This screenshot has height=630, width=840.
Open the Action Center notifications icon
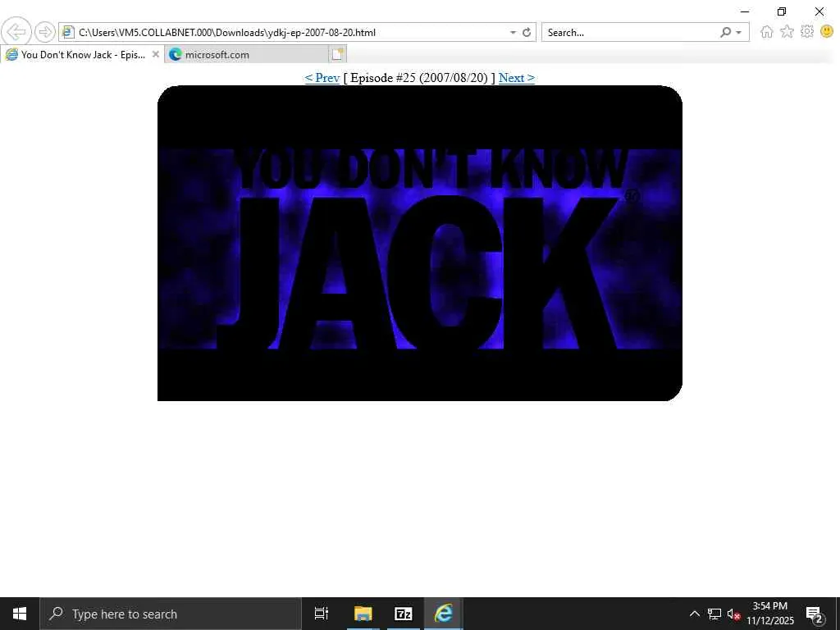814,614
